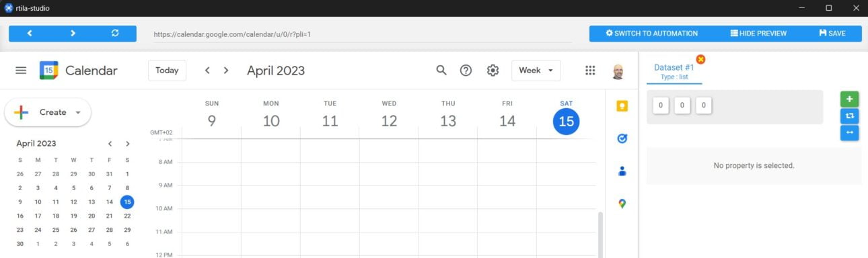
Task: Open the Google apps grid launcher
Action: (x=590, y=71)
